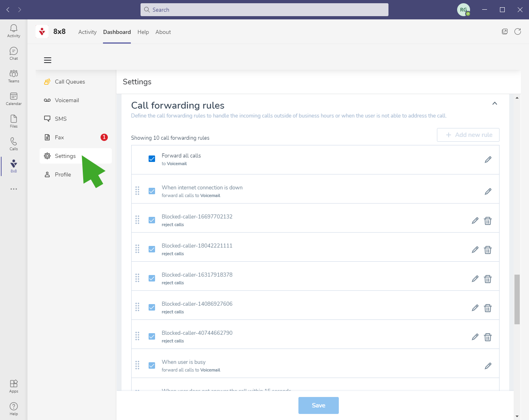Click the vertical scrollbar thumb
The height and width of the screenshot is (420, 529).
pyautogui.click(x=517, y=299)
